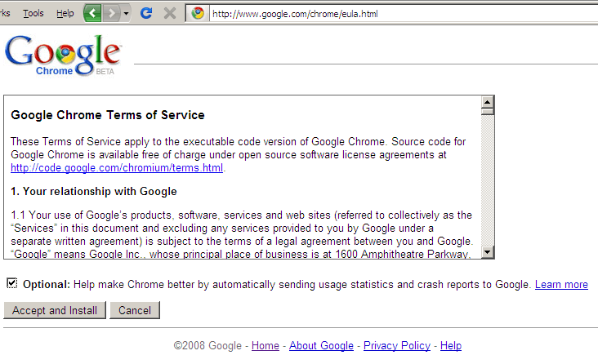Open the Tools menu
598x364 pixels.
click(x=33, y=13)
